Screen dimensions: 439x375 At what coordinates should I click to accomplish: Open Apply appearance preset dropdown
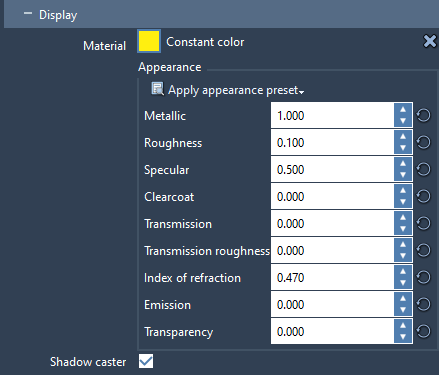tap(236, 90)
